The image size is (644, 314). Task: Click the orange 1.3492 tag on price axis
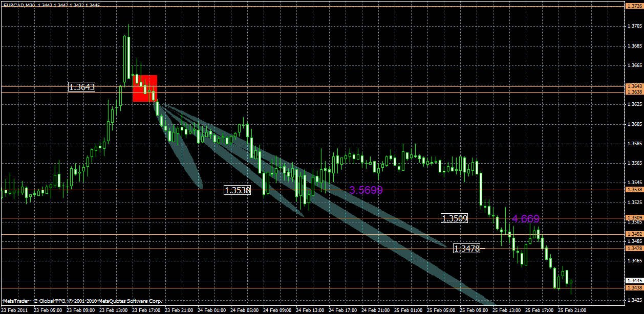click(634, 233)
